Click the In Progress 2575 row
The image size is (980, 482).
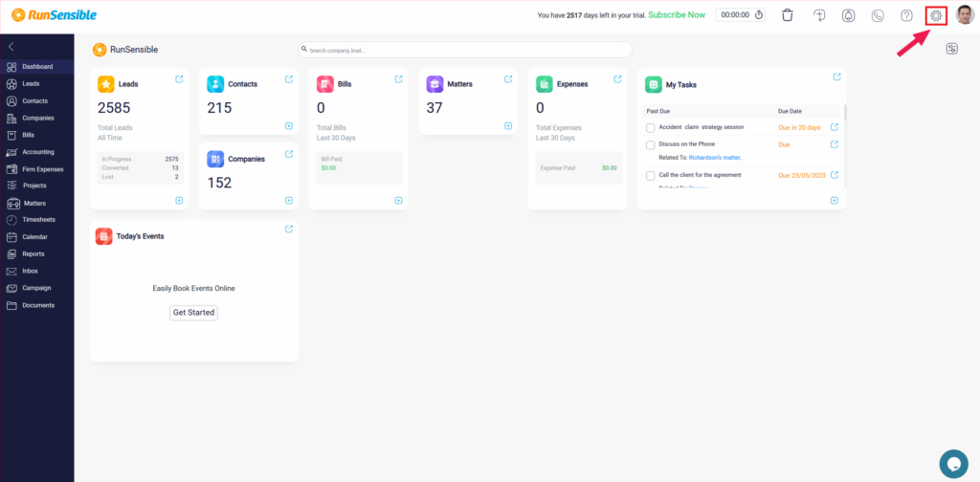click(140, 159)
